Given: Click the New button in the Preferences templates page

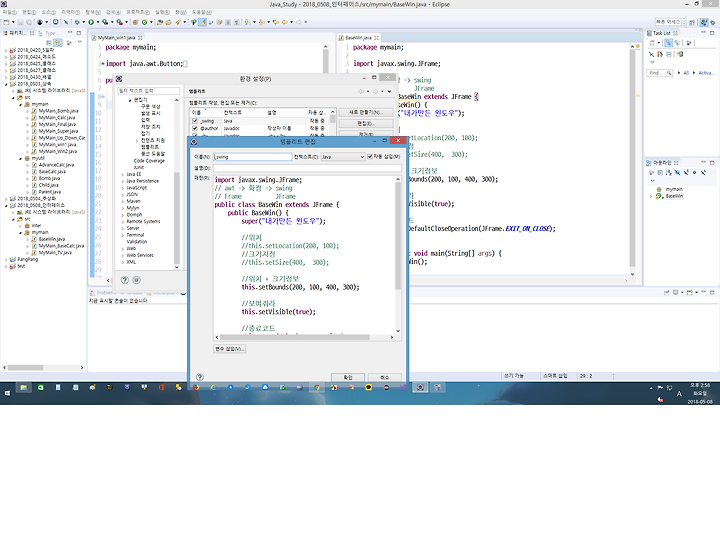Looking at the screenshot, I should (366, 112).
